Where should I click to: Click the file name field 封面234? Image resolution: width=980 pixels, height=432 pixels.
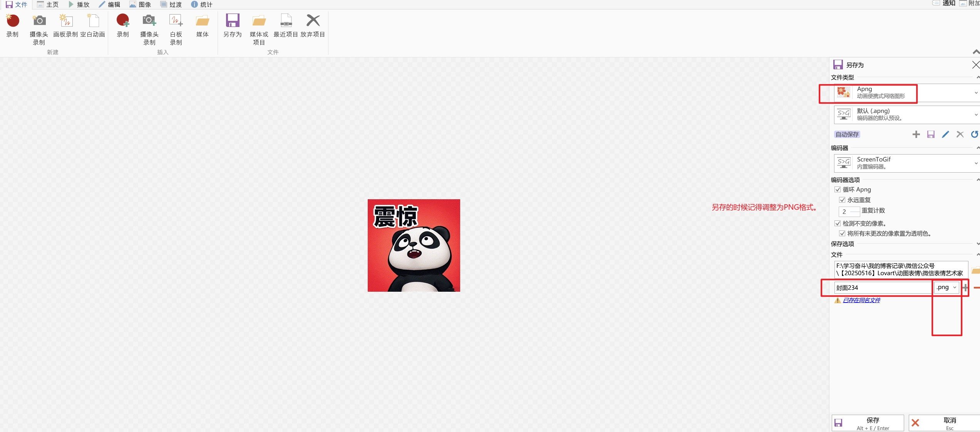(883, 287)
